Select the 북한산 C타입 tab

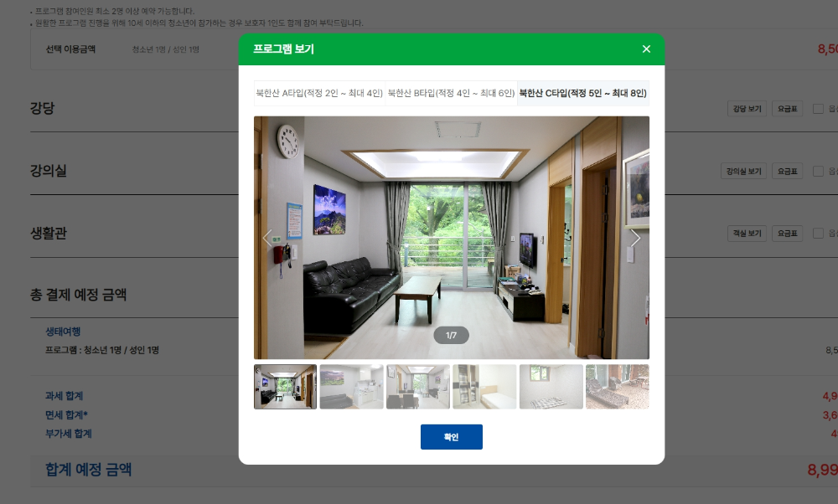pyautogui.click(x=583, y=93)
